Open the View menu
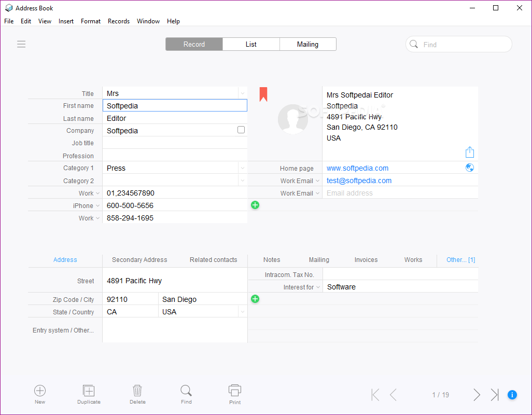 (x=45, y=21)
